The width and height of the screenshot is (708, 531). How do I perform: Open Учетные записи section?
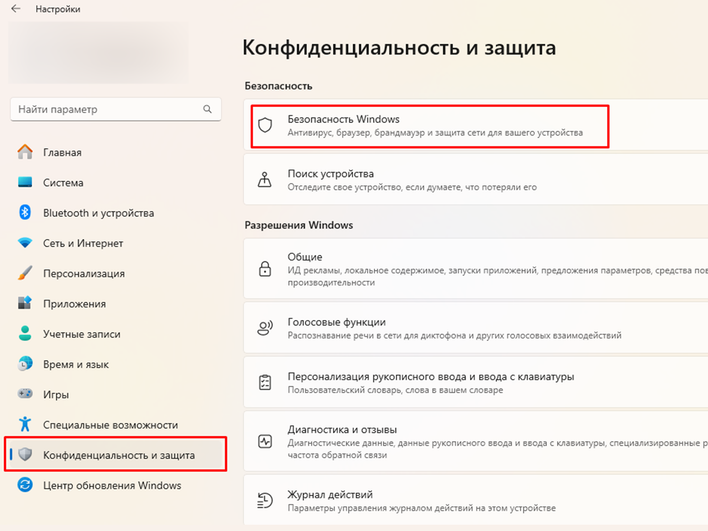(115, 334)
